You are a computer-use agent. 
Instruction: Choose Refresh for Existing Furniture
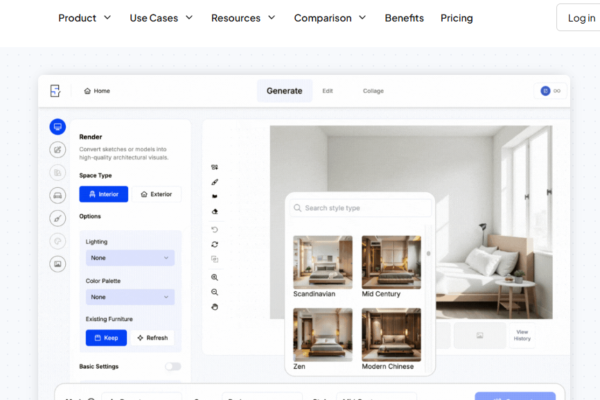click(153, 338)
